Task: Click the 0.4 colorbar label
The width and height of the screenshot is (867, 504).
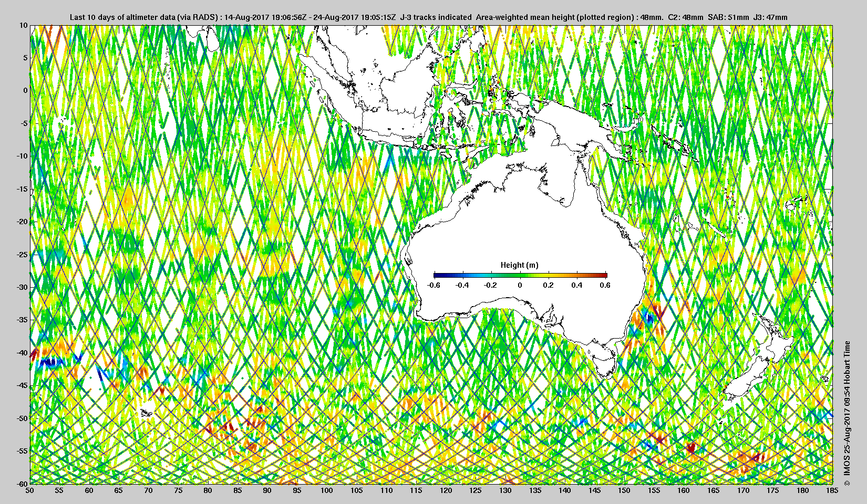Action: [x=577, y=285]
